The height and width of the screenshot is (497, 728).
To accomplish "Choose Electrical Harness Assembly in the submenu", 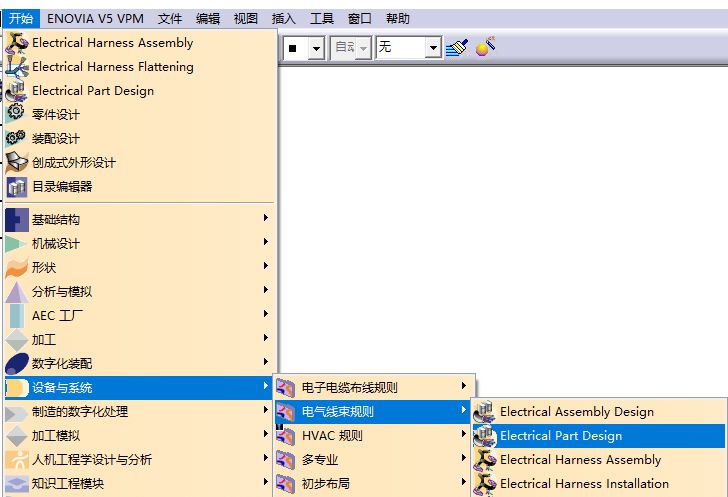I will click(x=598, y=460).
